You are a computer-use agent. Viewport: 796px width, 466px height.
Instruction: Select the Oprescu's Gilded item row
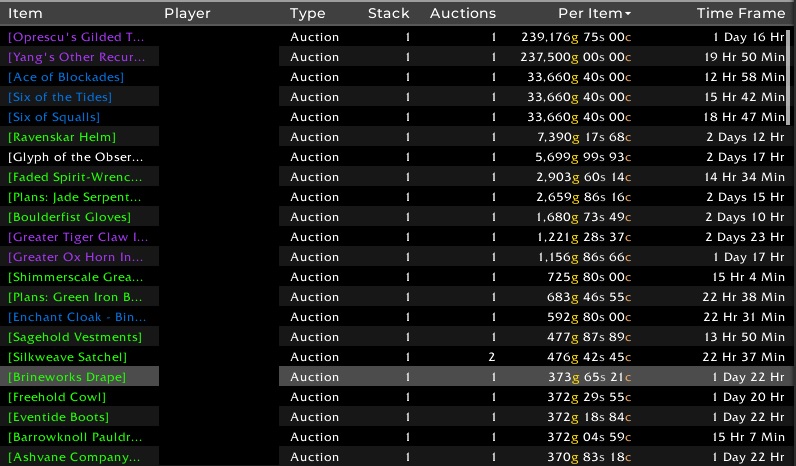(77, 37)
